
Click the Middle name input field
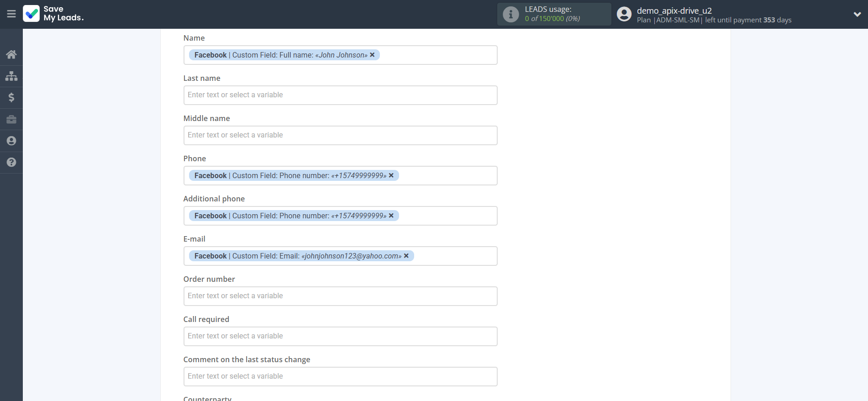340,135
